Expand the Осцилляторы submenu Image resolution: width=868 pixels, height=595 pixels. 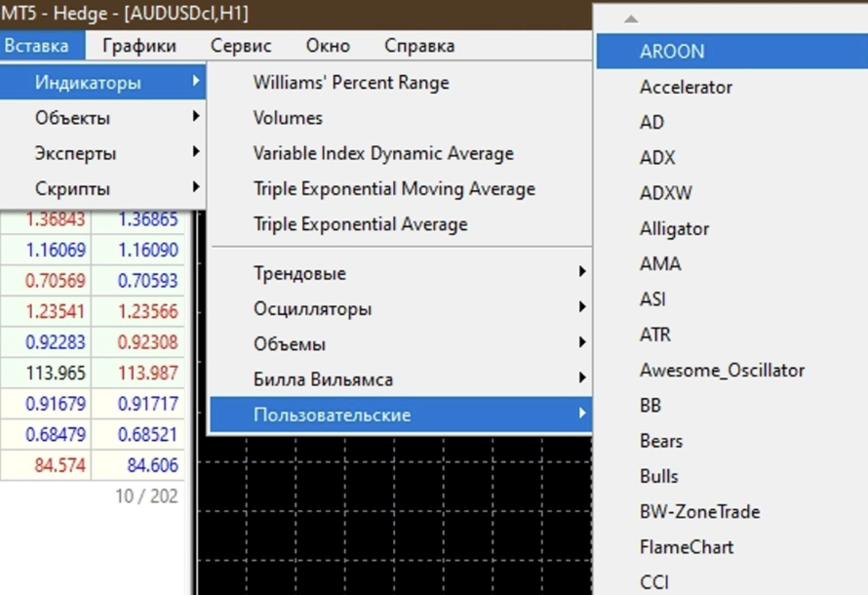(x=402, y=309)
